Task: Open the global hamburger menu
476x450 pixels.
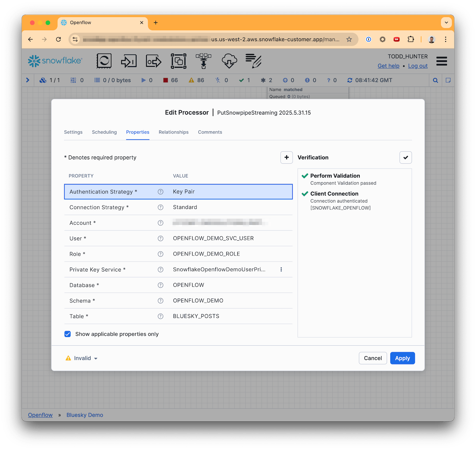Action: pos(442,61)
